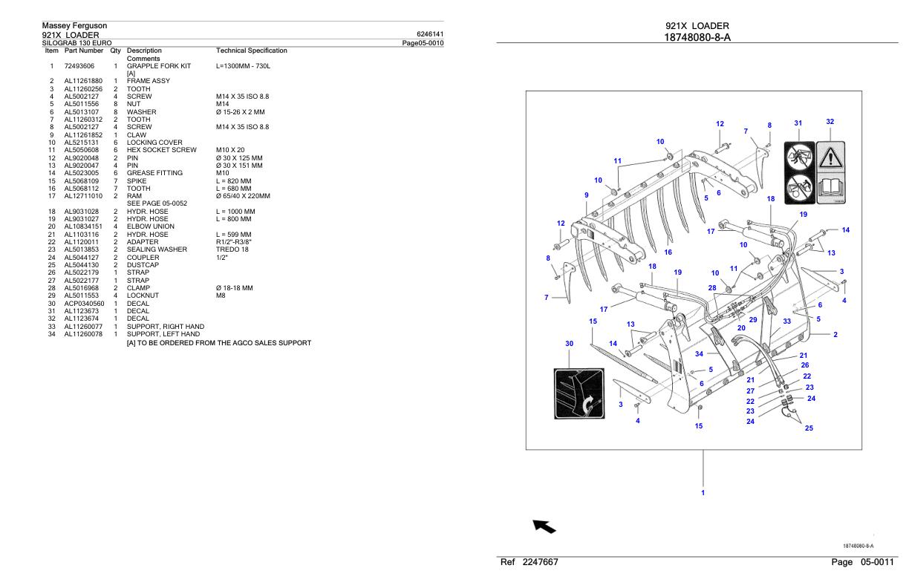Image resolution: width=909 pixels, height=588 pixels.
Task: Click the Ref 2247667 footer text
Action: [x=531, y=563]
